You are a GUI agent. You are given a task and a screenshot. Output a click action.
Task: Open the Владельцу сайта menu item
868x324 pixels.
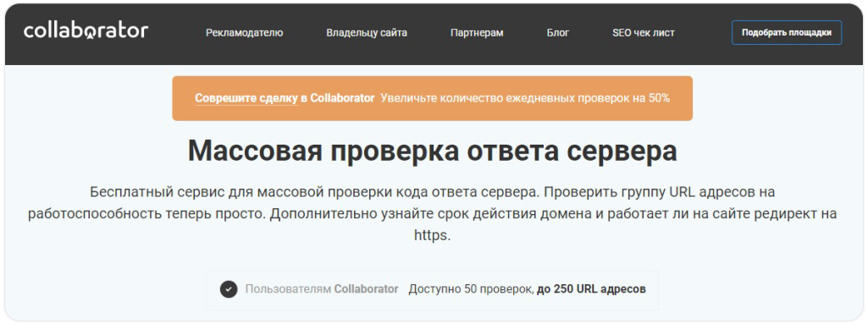(x=367, y=33)
